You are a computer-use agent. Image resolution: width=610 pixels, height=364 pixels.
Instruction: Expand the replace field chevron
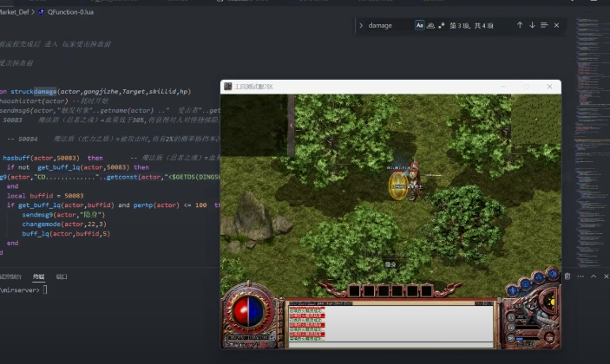360,26
